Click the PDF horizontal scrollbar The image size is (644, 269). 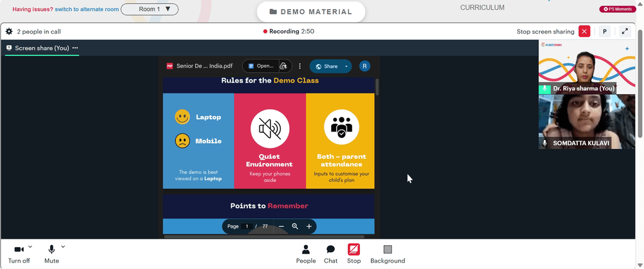pos(264,237)
